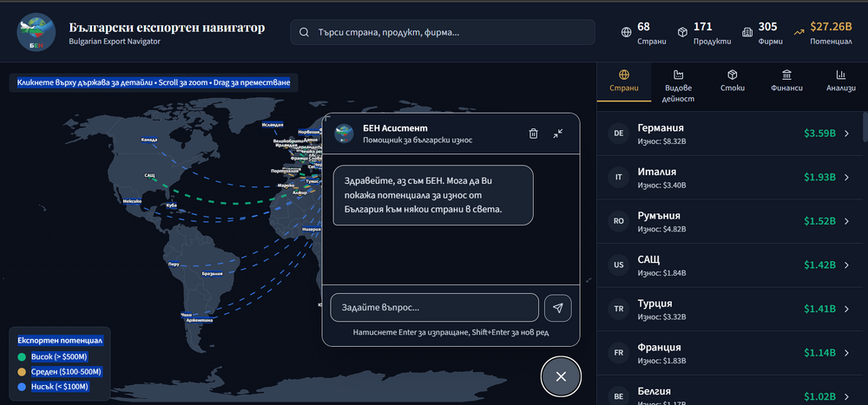868x405 pixels.
Task: Click the Мароко label on the map
Action: click(286, 185)
